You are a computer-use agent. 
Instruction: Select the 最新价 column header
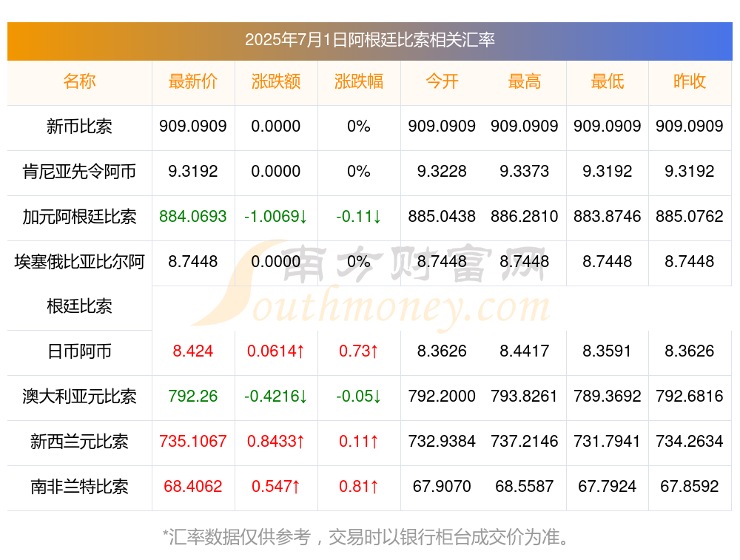click(193, 81)
